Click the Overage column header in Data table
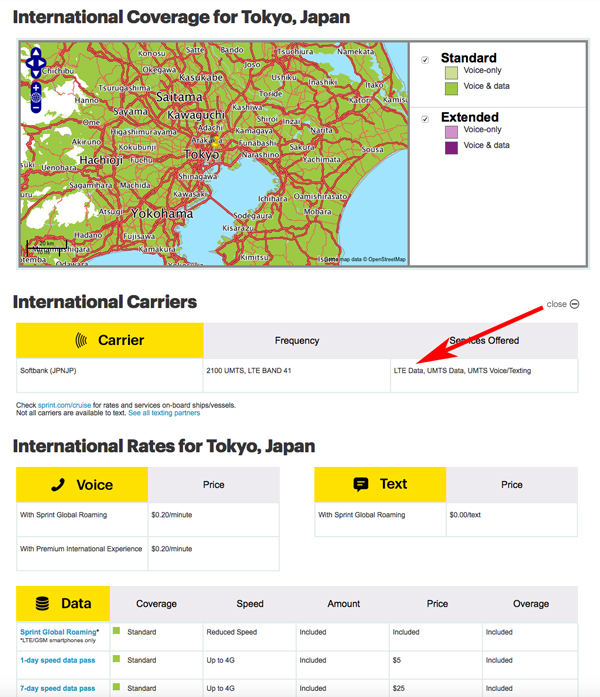 pyautogui.click(x=531, y=604)
